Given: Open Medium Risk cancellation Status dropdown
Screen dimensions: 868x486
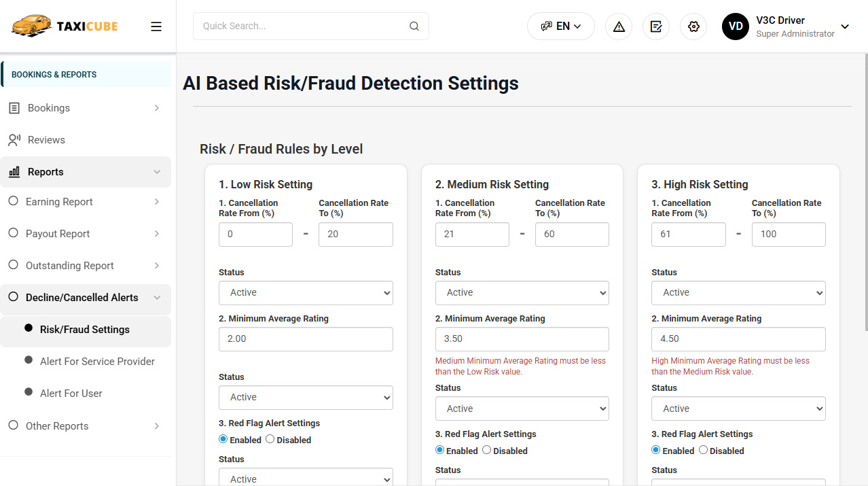Looking at the screenshot, I should [522, 293].
